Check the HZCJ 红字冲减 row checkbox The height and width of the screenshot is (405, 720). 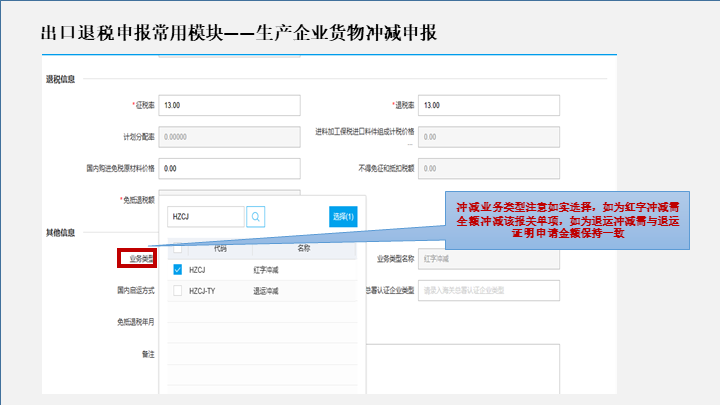178,270
